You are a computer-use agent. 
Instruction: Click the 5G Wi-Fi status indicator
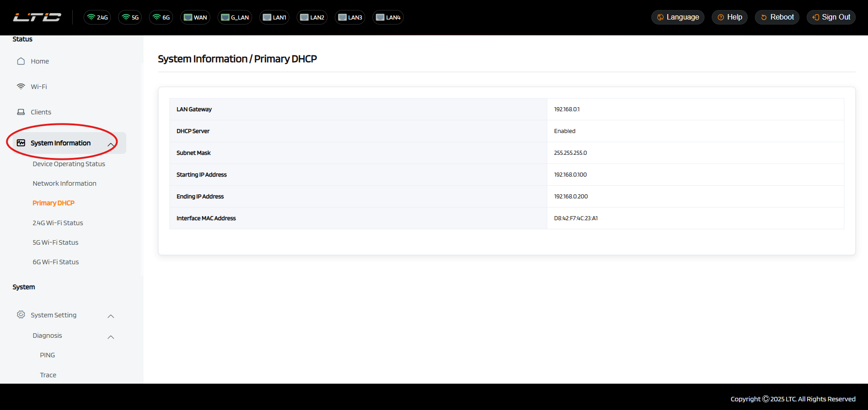pyautogui.click(x=130, y=17)
